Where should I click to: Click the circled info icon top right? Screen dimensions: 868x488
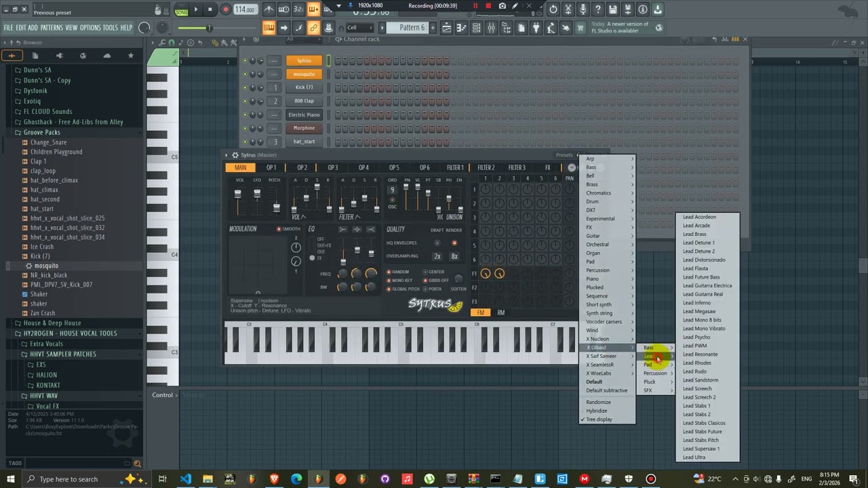(x=643, y=9)
